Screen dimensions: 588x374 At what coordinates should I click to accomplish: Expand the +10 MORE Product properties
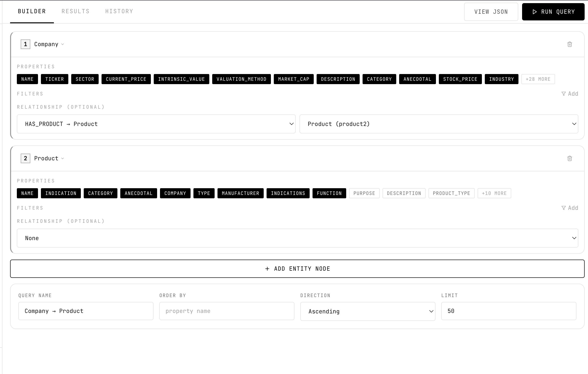click(494, 193)
